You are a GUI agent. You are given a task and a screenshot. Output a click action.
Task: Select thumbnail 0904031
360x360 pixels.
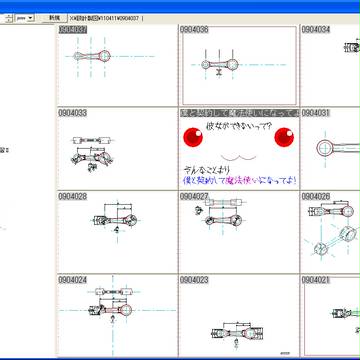(x=330, y=149)
